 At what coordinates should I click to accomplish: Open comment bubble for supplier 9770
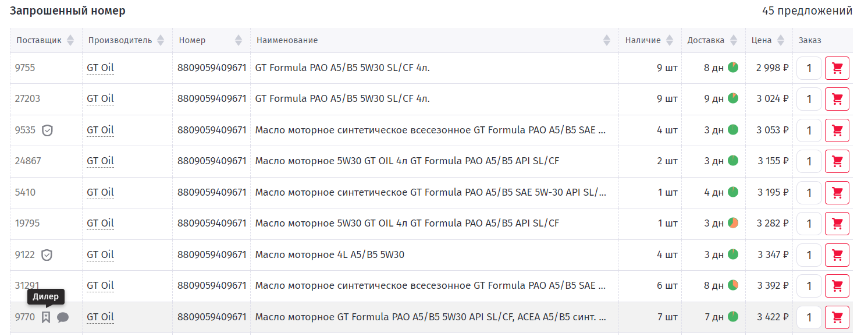coord(63,317)
